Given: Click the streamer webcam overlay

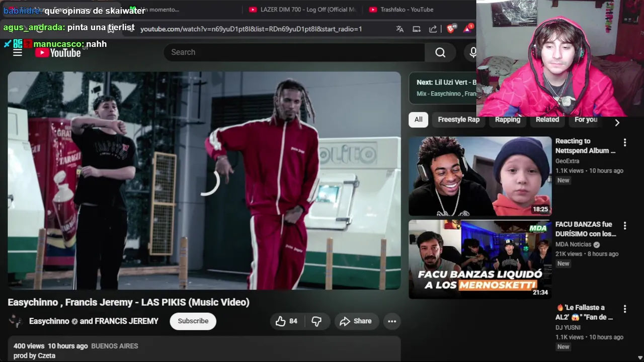Looking at the screenshot, I should coord(560,58).
